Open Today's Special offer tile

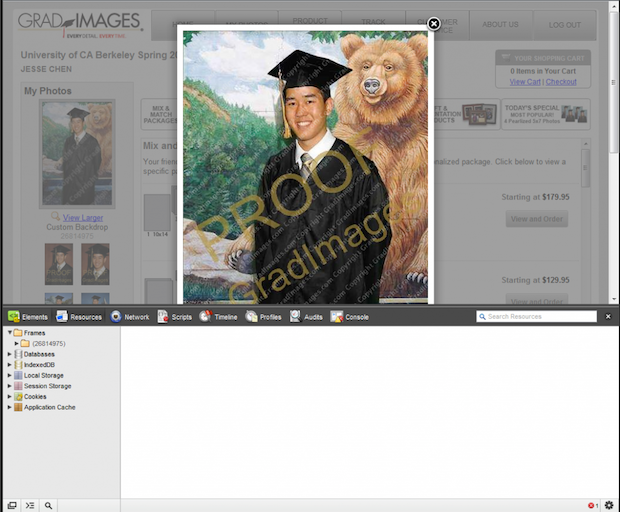coord(546,114)
